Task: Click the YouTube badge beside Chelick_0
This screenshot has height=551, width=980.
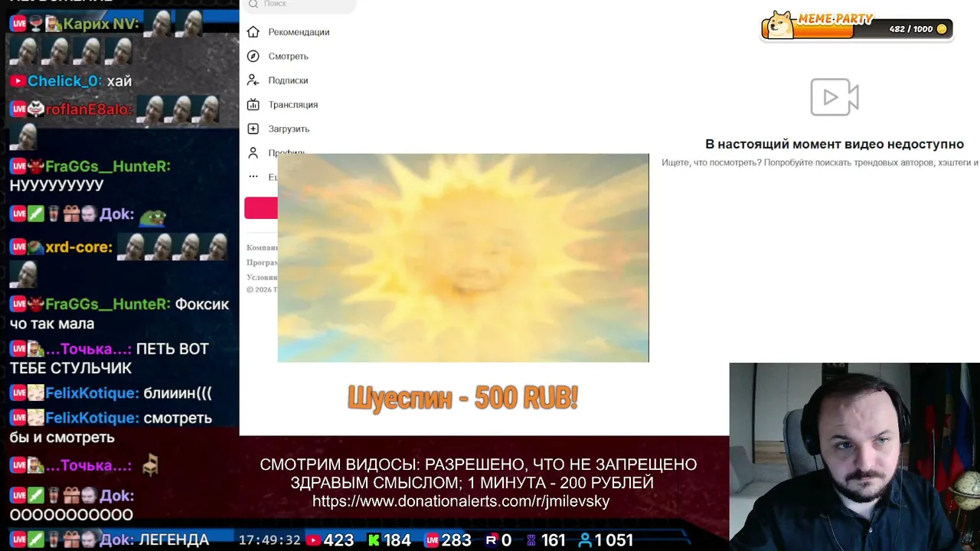Action: click(x=18, y=81)
